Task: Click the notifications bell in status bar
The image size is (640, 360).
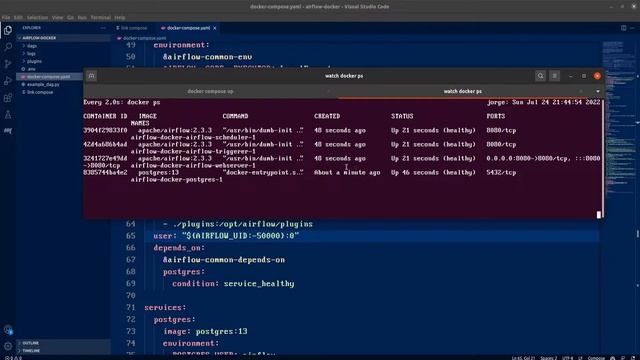Action: coord(634,358)
